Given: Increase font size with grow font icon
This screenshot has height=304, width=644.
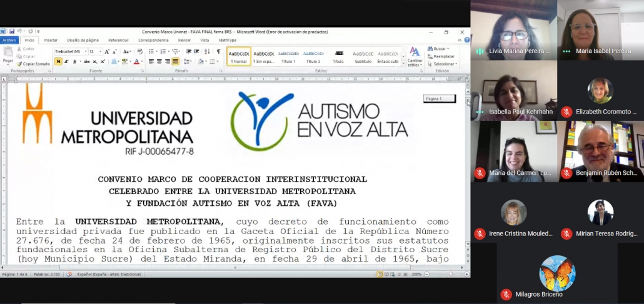Looking at the screenshot, I should [x=107, y=52].
